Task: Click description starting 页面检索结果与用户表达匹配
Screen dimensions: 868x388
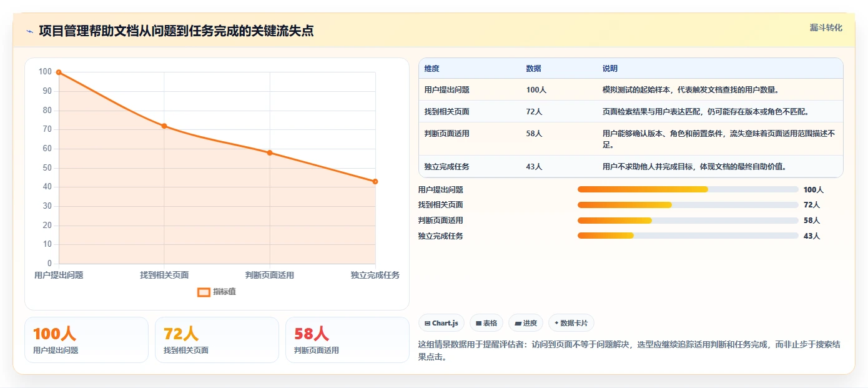Action: [706, 112]
